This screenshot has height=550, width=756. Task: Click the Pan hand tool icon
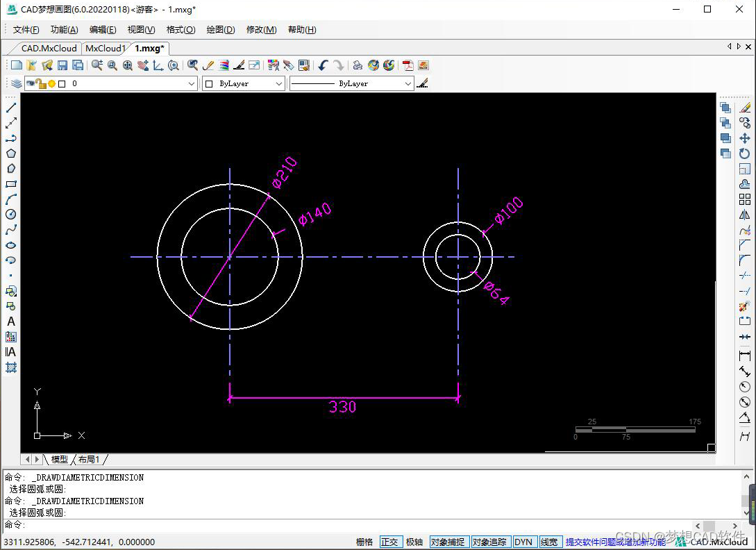tap(143, 65)
